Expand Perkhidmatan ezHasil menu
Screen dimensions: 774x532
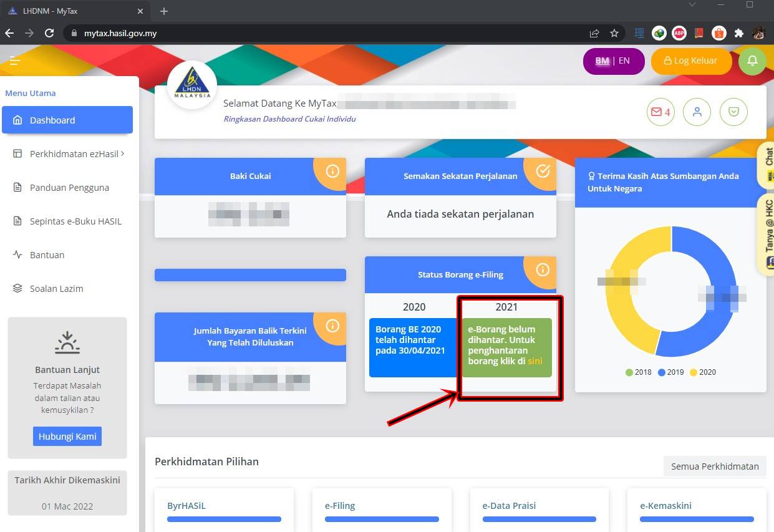click(x=67, y=154)
